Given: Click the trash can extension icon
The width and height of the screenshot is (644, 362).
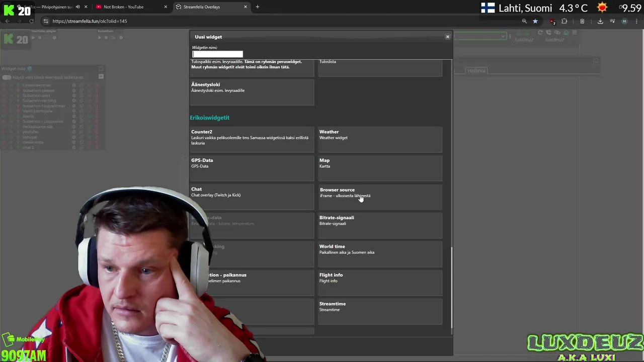Looking at the screenshot, I should tap(582, 21).
